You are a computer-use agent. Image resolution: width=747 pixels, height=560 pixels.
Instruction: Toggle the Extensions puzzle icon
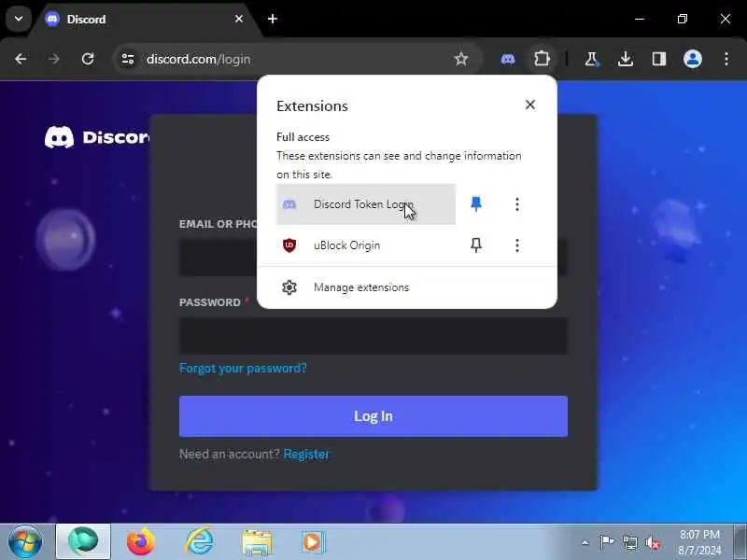click(542, 59)
